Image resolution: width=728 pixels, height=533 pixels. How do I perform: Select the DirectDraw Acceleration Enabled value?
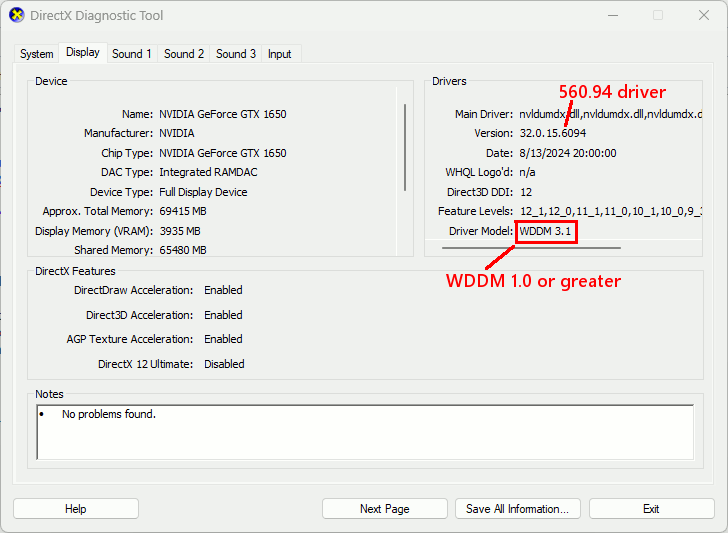tap(223, 290)
